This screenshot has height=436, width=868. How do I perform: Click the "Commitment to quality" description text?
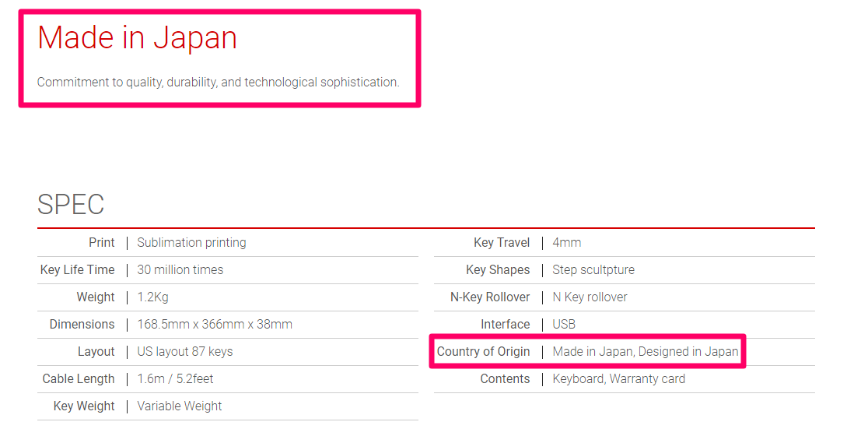tap(218, 82)
